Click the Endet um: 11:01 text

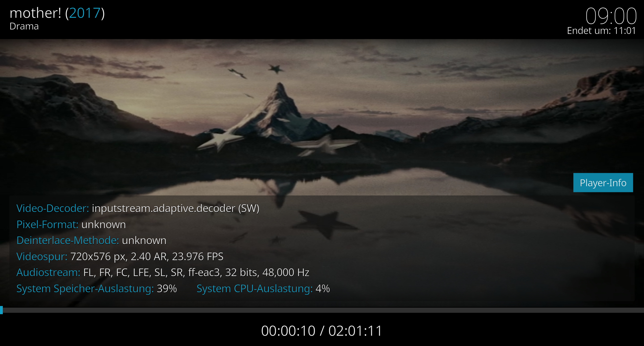click(x=601, y=31)
